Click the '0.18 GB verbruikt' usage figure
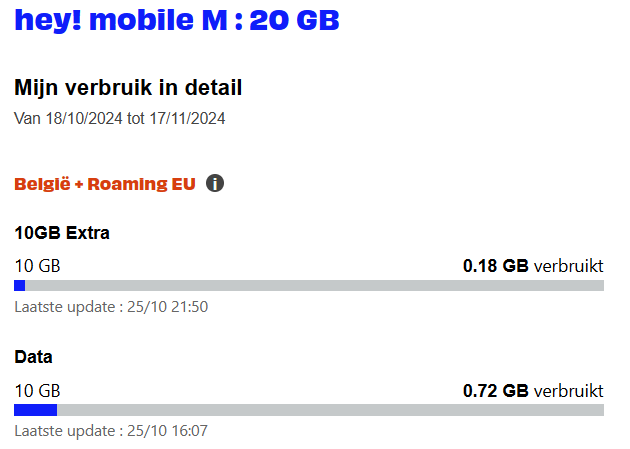 [x=533, y=266]
